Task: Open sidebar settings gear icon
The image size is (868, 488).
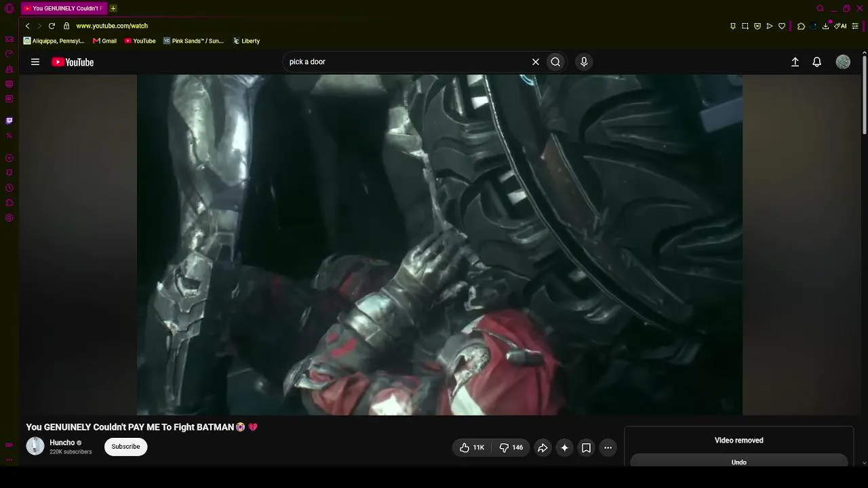Action: (9, 218)
